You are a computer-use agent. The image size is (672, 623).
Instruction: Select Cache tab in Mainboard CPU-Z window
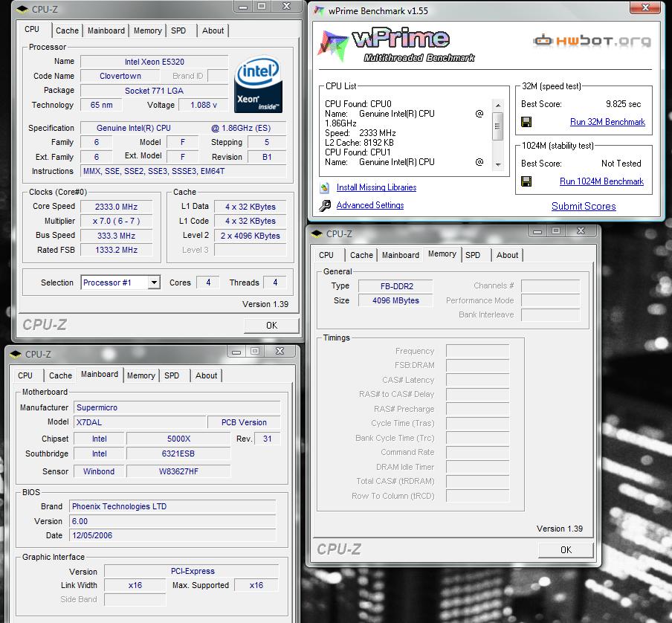[x=60, y=375]
